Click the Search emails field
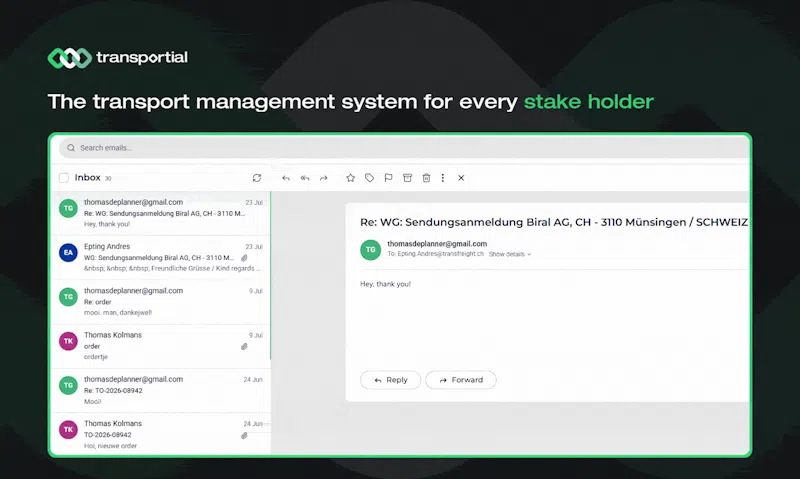Screen dimensions: 800x479 click(x=404, y=148)
